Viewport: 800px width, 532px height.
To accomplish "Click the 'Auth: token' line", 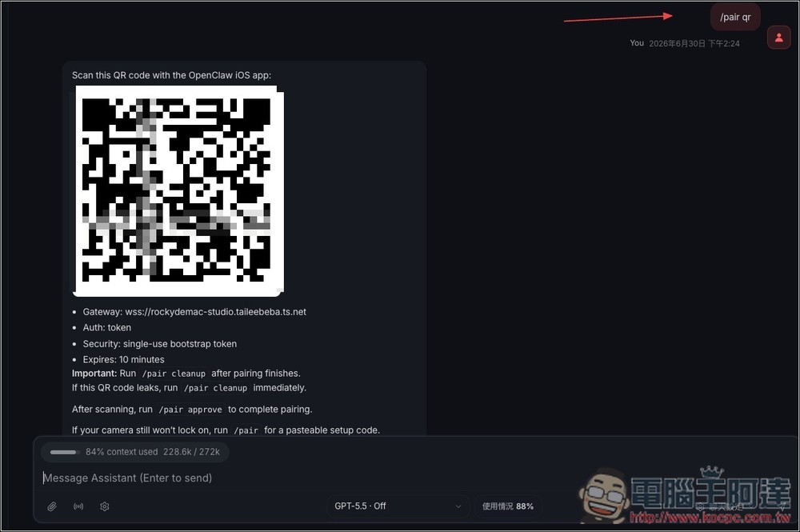I will (107, 327).
